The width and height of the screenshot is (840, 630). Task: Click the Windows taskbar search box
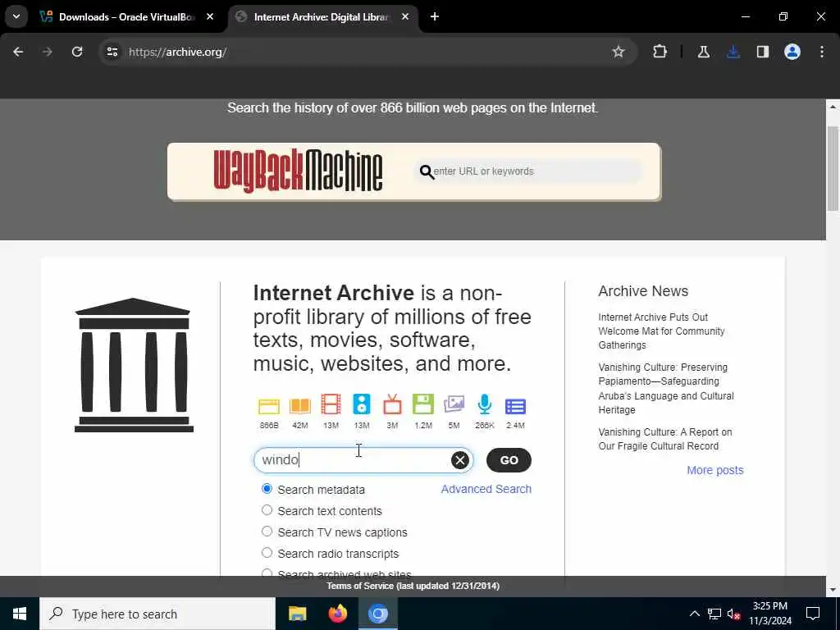click(157, 614)
